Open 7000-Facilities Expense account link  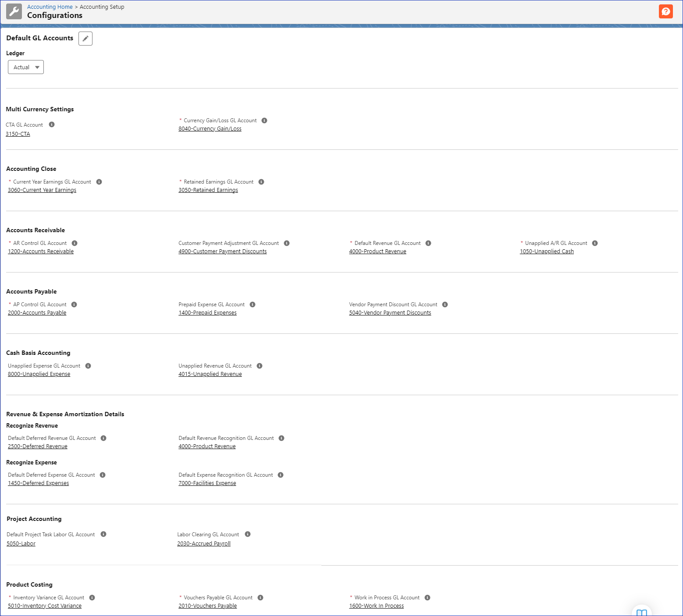207,483
